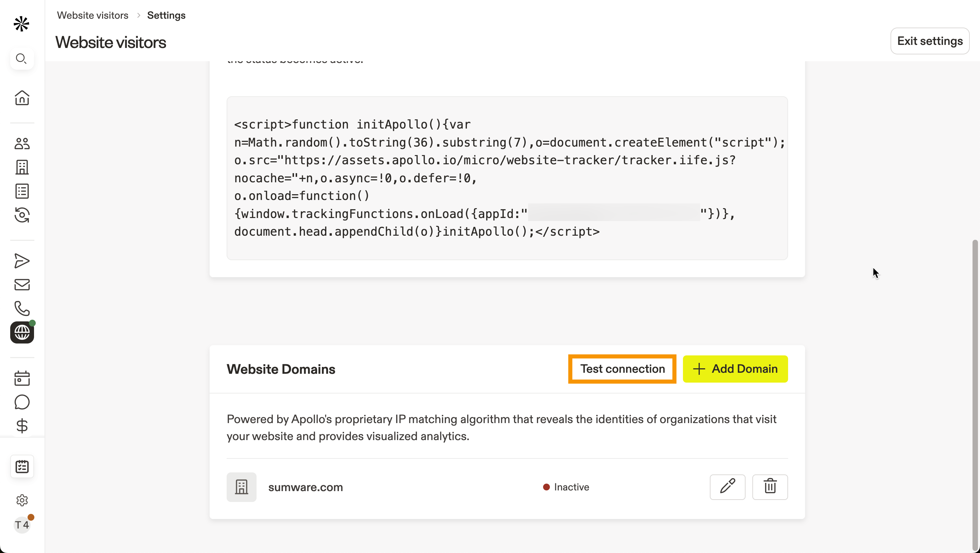Open Companies building icon in sidebar
The image size is (980, 553).
pos(22,167)
